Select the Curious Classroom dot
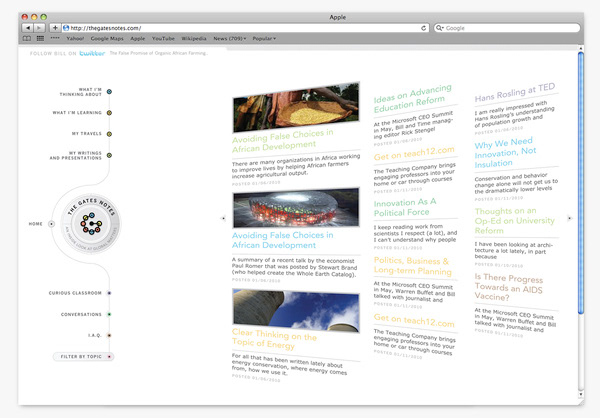Viewport: 600px width, 418px height. click(x=109, y=293)
